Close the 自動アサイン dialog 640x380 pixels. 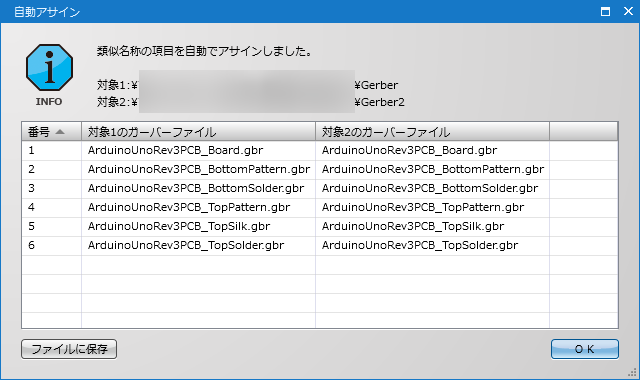click(x=628, y=11)
